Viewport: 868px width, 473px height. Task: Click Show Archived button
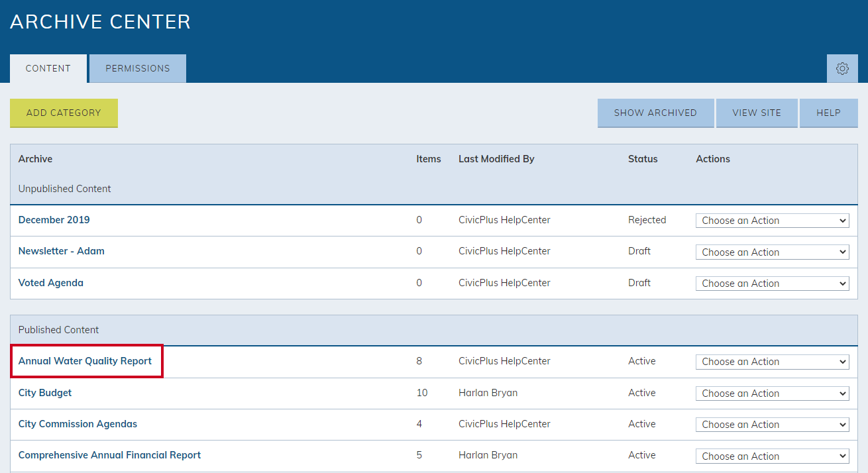point(655,113)
